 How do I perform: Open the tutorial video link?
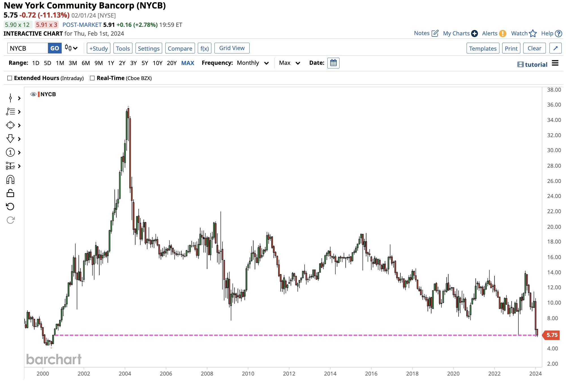click(533, 64)
